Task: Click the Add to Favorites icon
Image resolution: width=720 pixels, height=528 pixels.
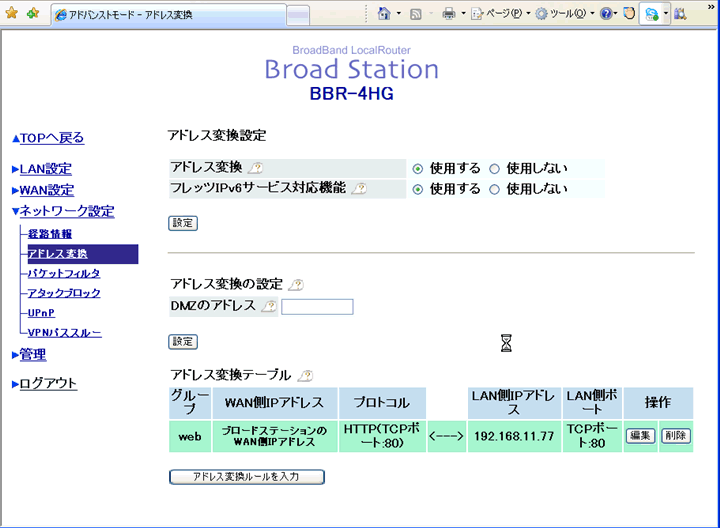Action: (33, 13)
